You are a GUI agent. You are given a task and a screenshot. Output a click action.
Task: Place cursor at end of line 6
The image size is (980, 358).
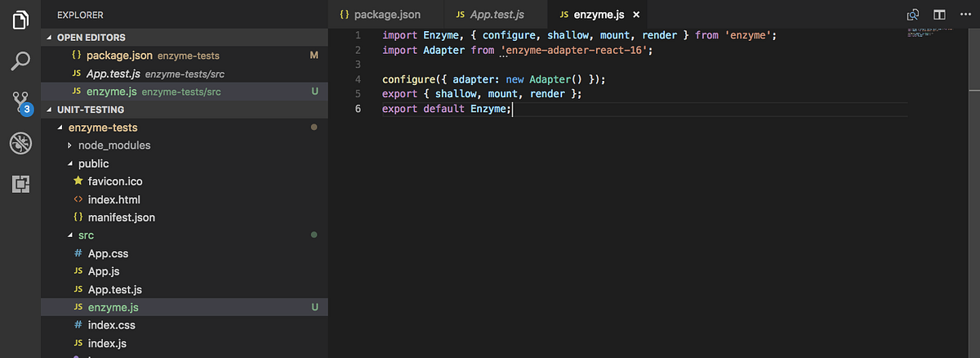tap(512, 109)
